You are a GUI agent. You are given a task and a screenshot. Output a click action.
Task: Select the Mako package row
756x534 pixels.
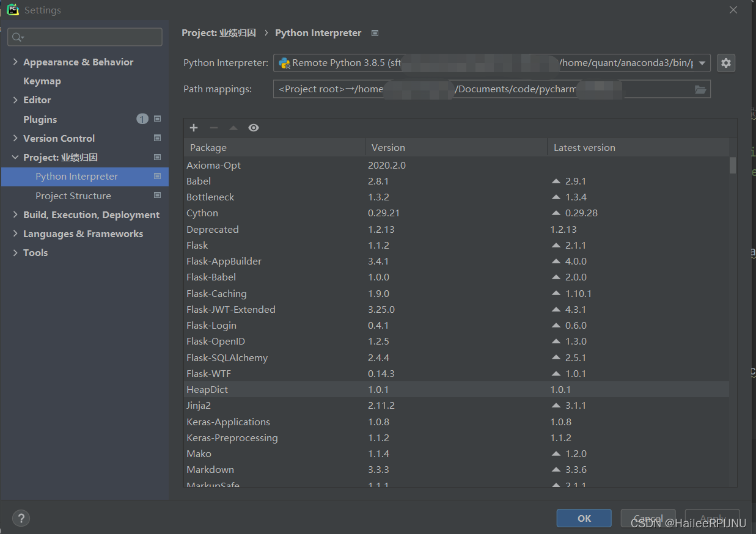[457, 453]
